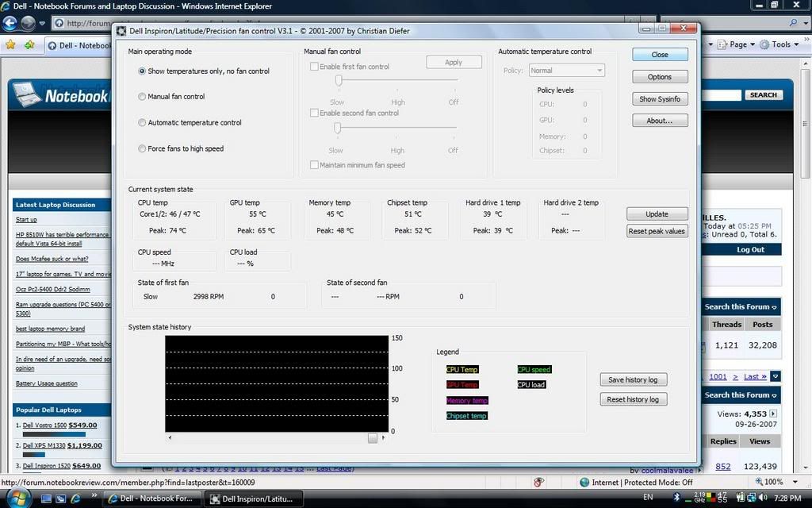Click the Reset history log button

click(x=634, y=399)
